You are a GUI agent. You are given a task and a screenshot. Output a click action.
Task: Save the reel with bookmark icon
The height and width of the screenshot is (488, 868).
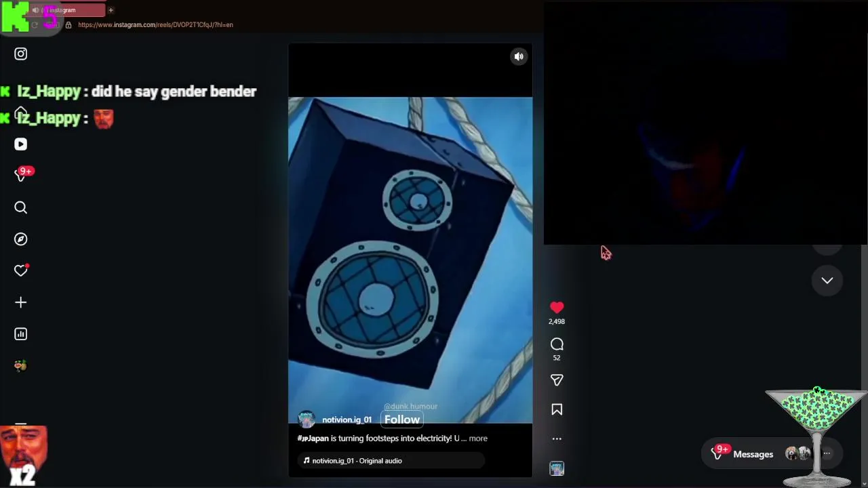point(557,409)
